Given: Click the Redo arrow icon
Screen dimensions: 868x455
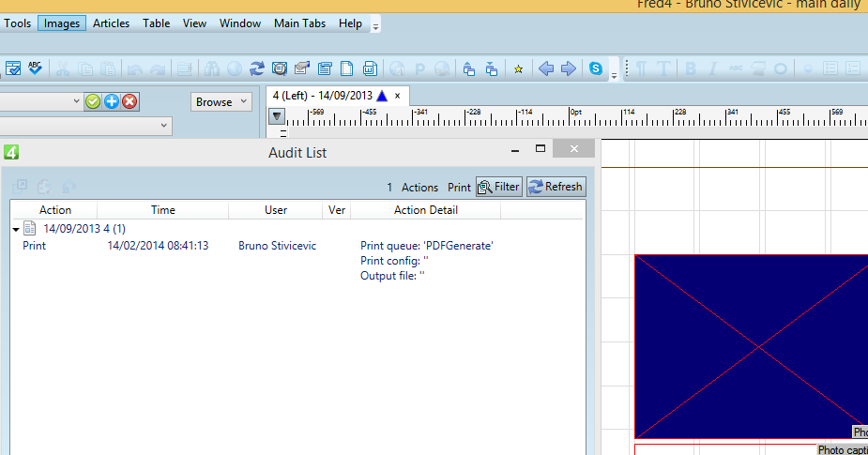Looking at the screenshot, I should coord(158,68).
